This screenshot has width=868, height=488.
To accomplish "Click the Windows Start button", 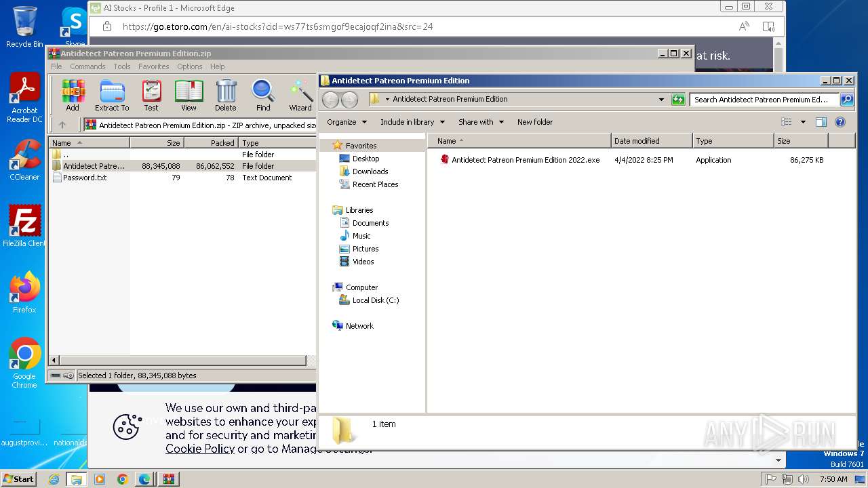I will click(x=18, y=479).
